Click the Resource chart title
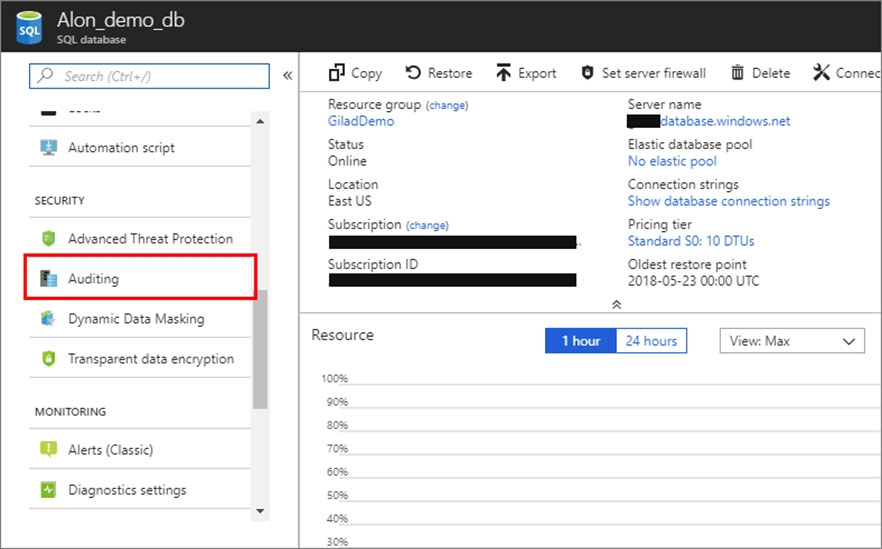This screenshot has height=549, width=882. 343,335
